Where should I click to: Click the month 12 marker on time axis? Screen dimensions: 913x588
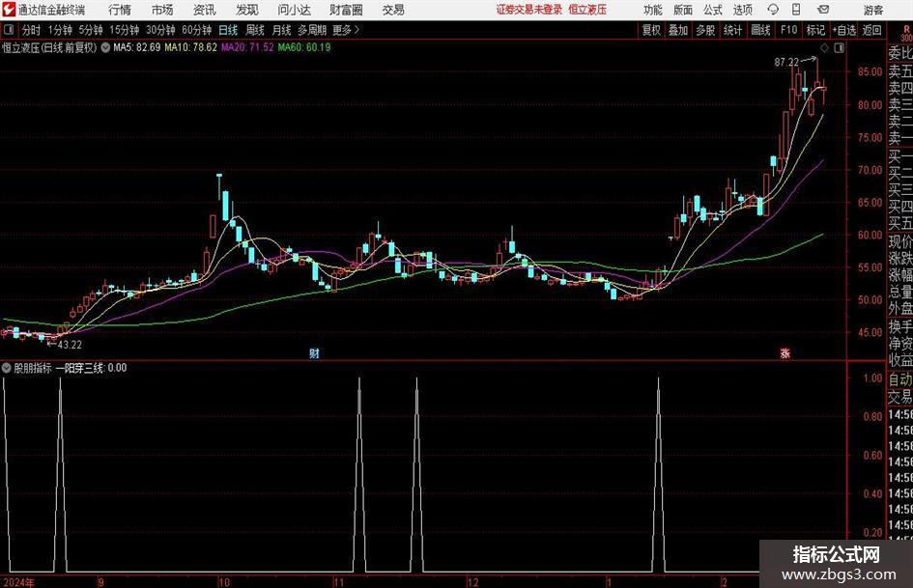(472, 582)
